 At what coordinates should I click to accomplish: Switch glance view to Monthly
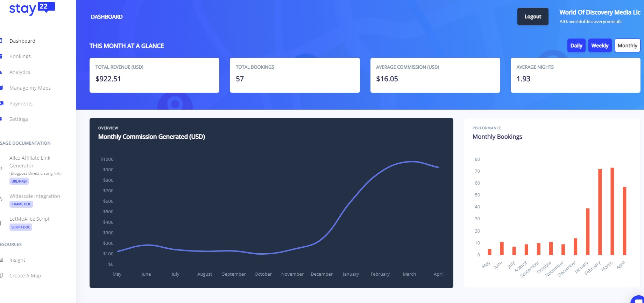click(627, 46)
